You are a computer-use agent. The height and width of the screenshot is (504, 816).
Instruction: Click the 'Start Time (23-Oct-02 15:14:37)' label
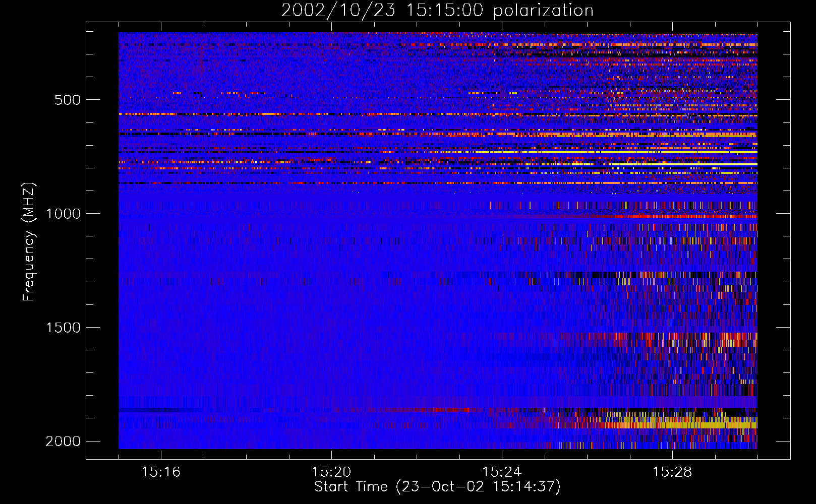pos(437,486)
